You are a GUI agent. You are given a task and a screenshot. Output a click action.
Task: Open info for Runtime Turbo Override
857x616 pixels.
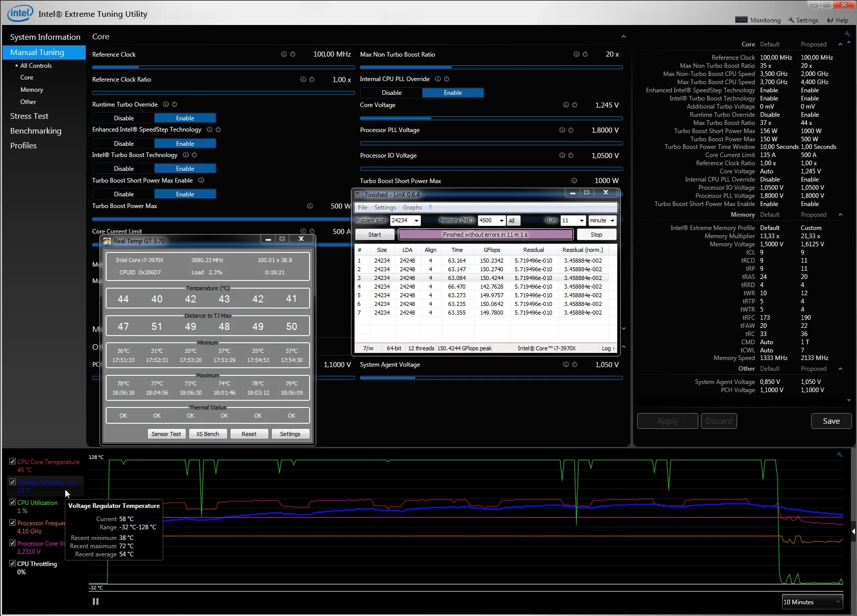[x=166, y=105]
